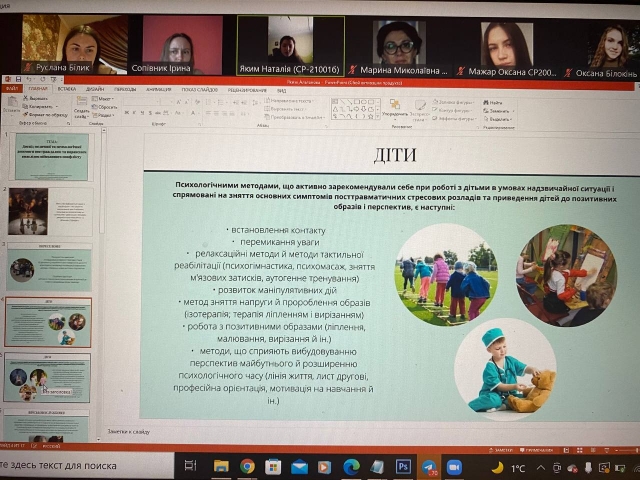Open New Slide (Создать слайд) dropdown

coord(82,114)
